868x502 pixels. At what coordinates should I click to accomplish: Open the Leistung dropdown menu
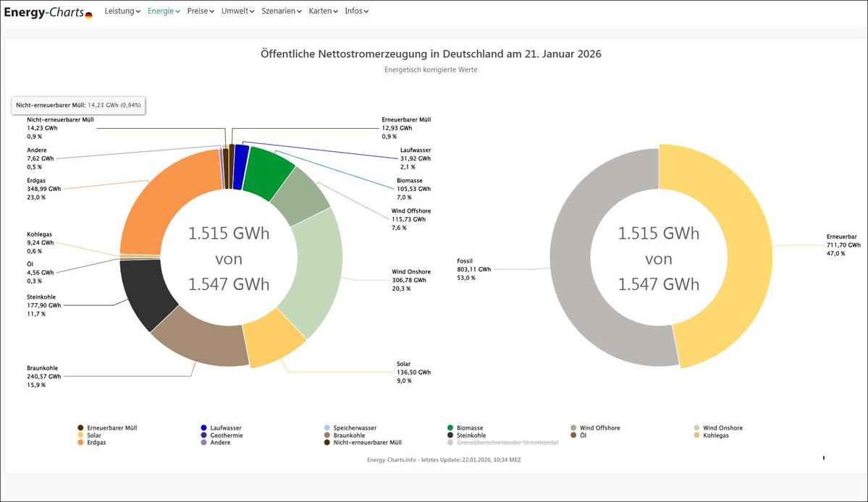click(x=122, y=12)
